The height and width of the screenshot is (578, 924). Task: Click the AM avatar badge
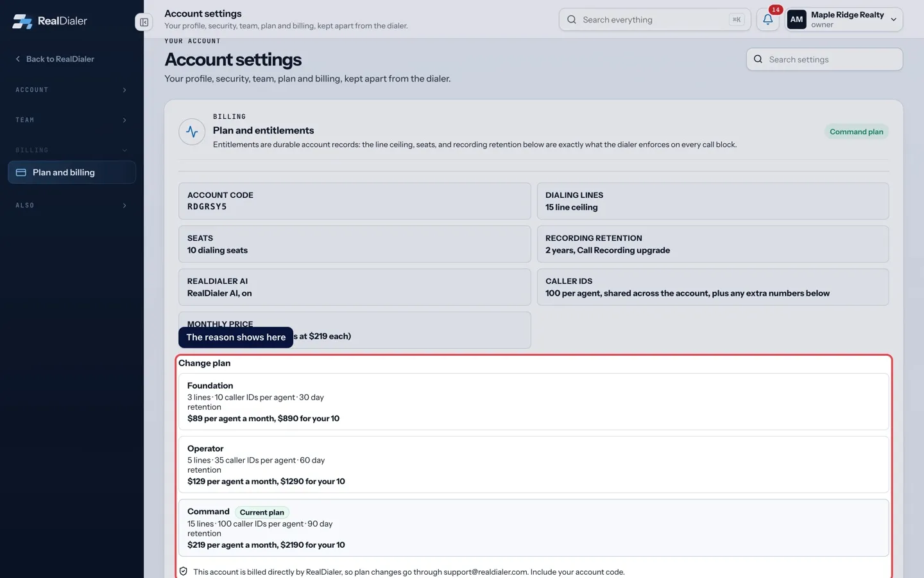796,20
